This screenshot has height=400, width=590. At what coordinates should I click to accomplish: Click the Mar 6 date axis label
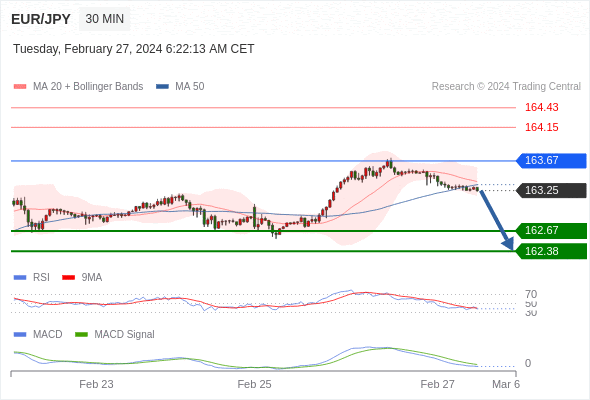(x=506, y=384)
